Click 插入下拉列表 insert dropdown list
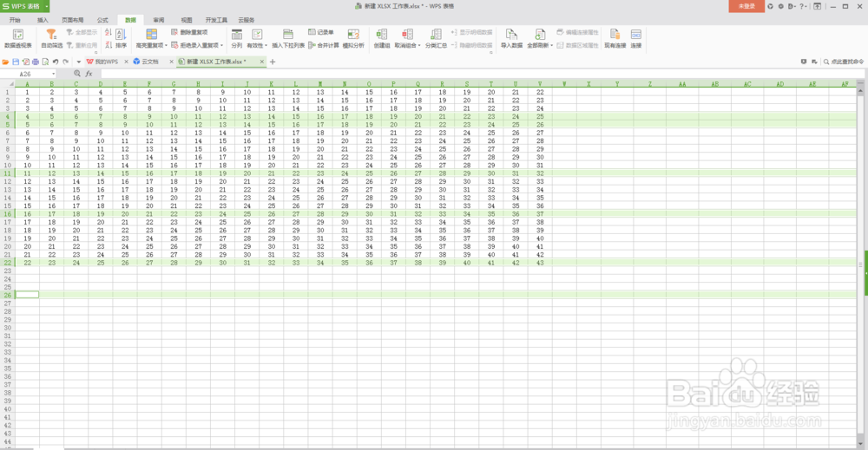The width and height of the screenshot is (868, 450). pyautogui.click(x=288, y=38)
